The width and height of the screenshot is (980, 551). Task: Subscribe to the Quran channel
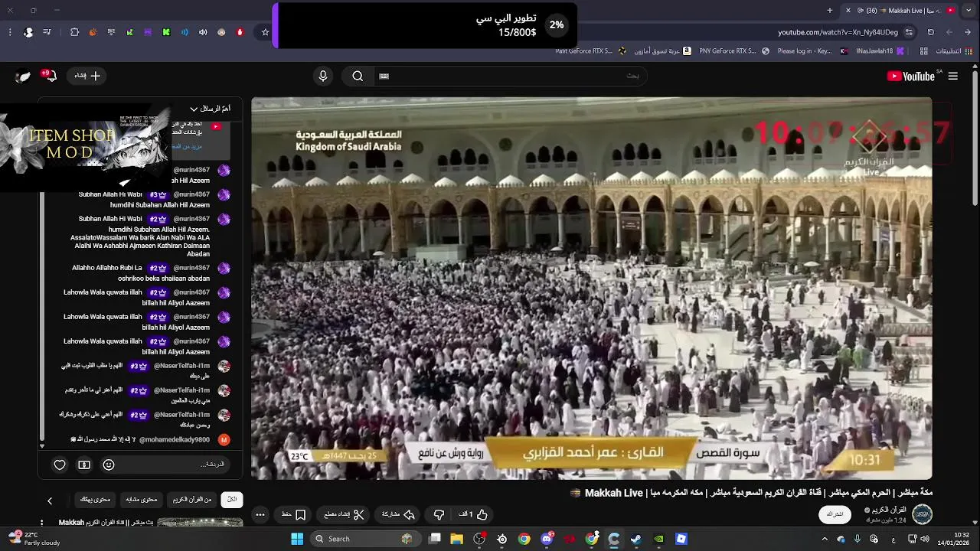click(x=835, y=514)
